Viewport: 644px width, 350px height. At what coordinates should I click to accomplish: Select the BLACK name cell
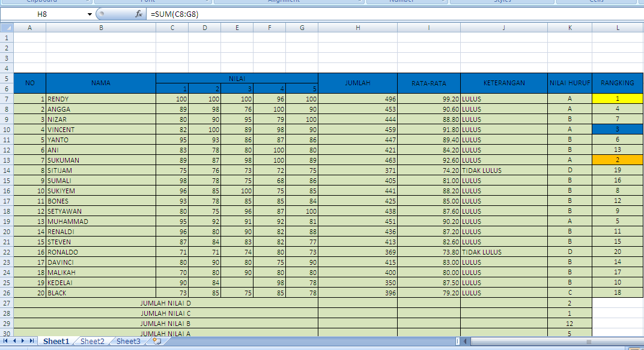click(x=101, y=293)
